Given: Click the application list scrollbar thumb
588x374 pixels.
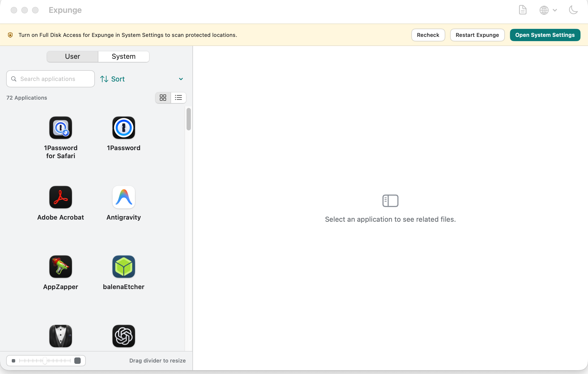Looking at the screenshot, I should [x=189, y=119].
